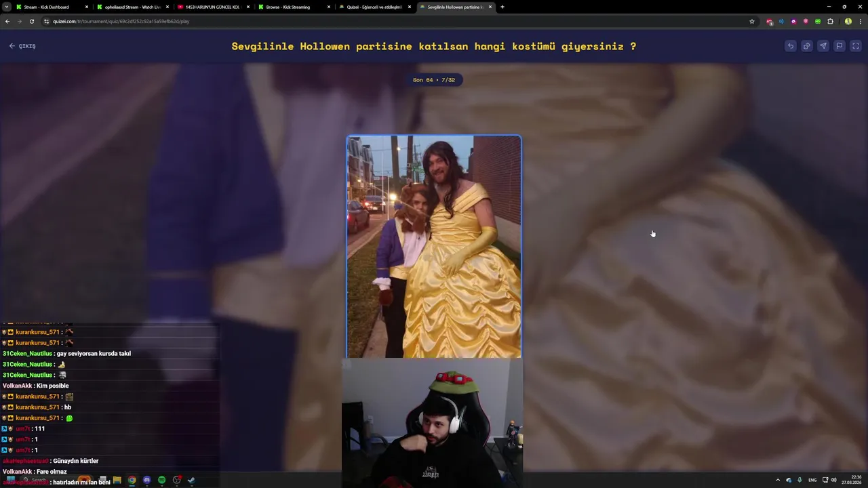The width and height of the screenshot is (868, 488).
Task: Click the undo arrow icon in quiz toolbar
Action: tap(791, 46)
